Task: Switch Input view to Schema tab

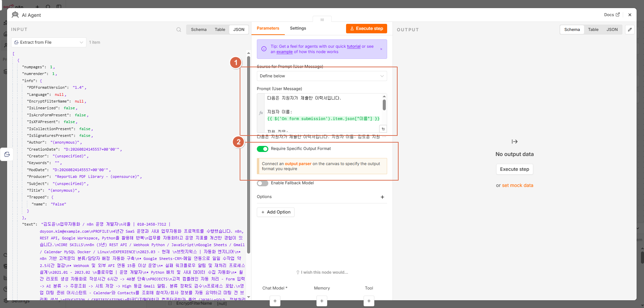Action: 199,30
